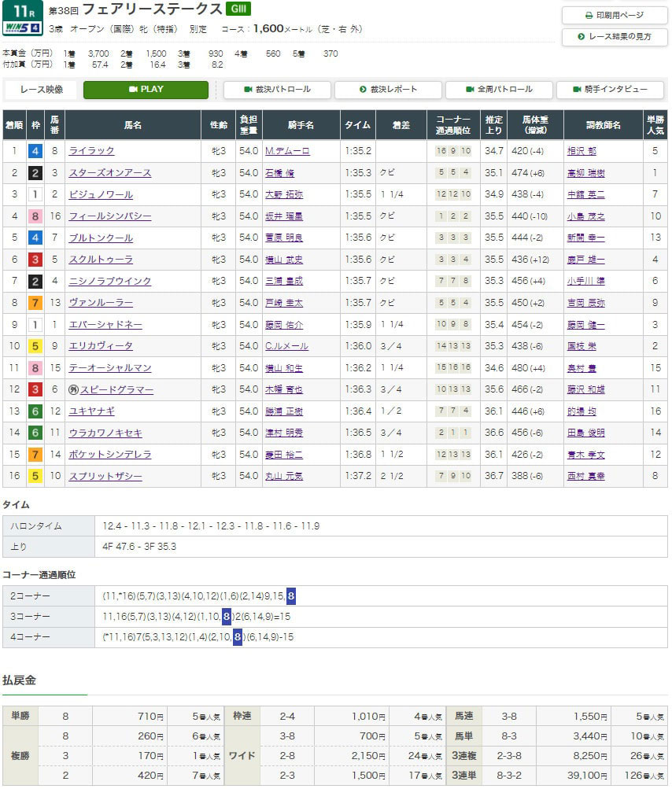Open the 裁決レポート
Viewport: 672px width, 789px height.
tap(388, 90)
